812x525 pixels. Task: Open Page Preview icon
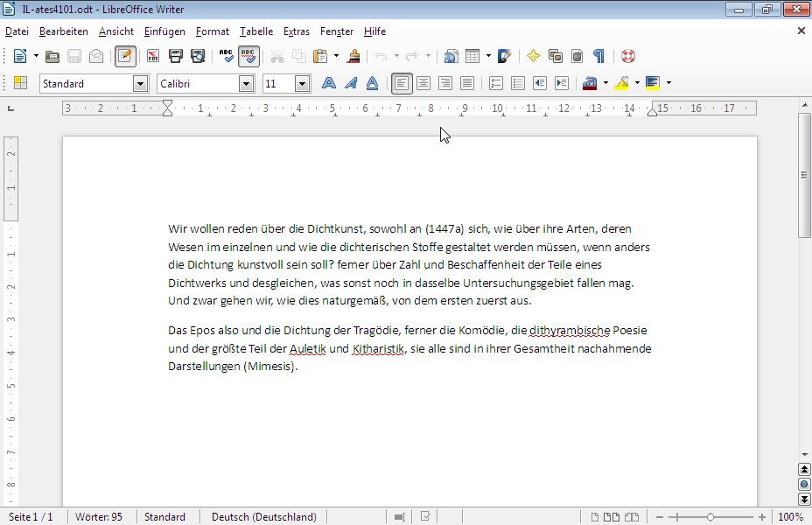point(198,56)
